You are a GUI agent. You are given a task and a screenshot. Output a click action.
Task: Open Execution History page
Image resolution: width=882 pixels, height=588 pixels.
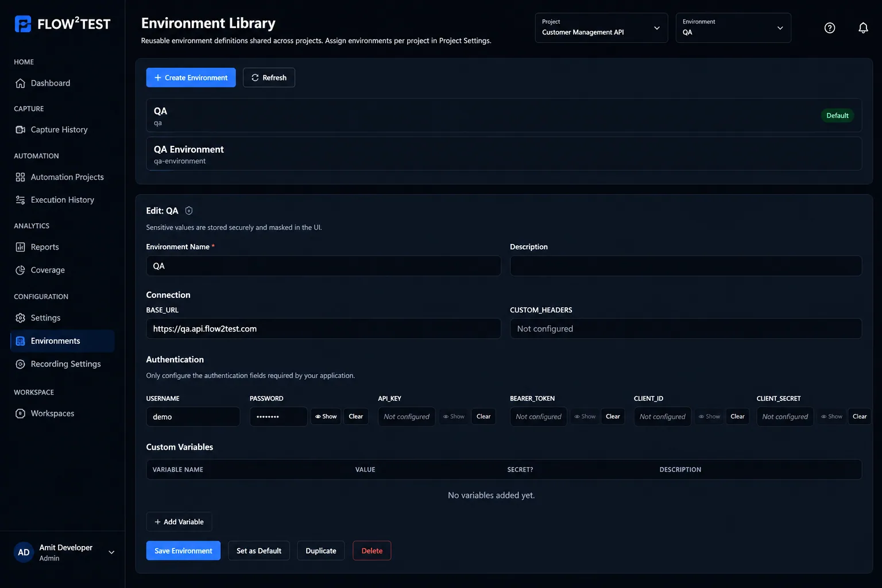pyautogui.click(x=62, y=200)
